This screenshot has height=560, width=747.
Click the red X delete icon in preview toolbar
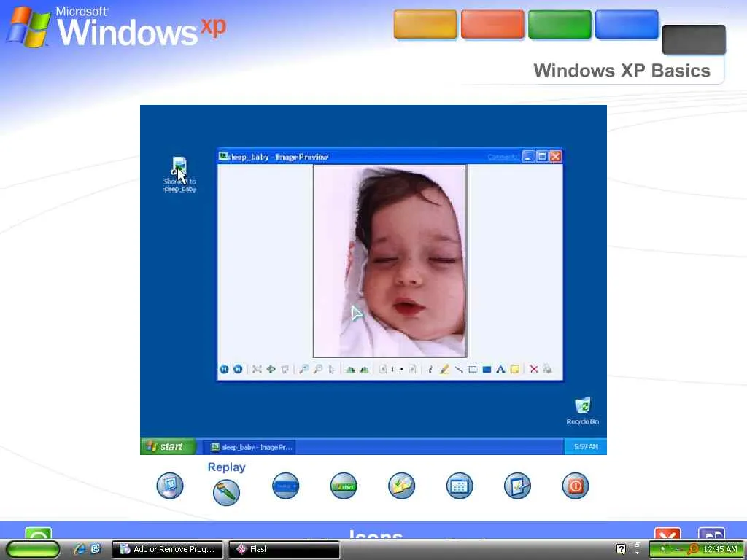click(x=533, y=369)
